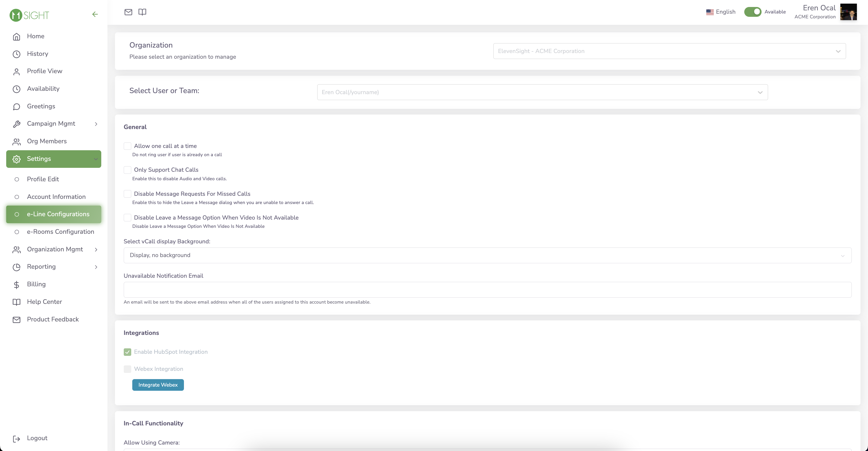
Task: Click the Org Members people icon
Action: (17, 142)
